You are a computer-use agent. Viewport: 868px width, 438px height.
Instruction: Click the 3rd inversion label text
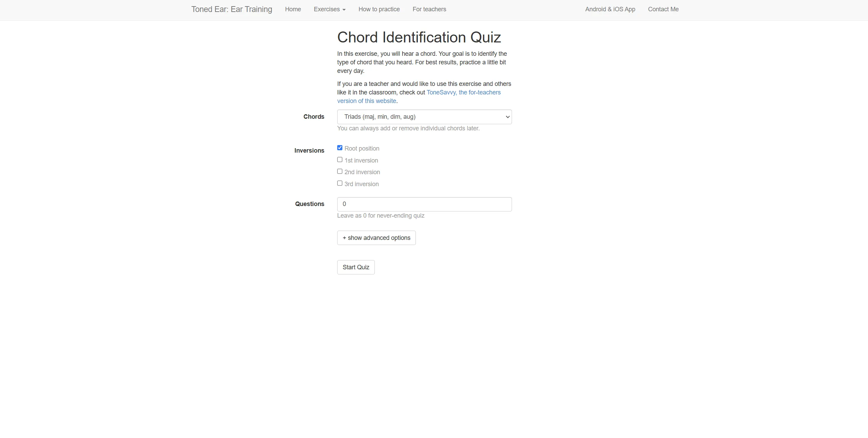[x=361, y=184]
